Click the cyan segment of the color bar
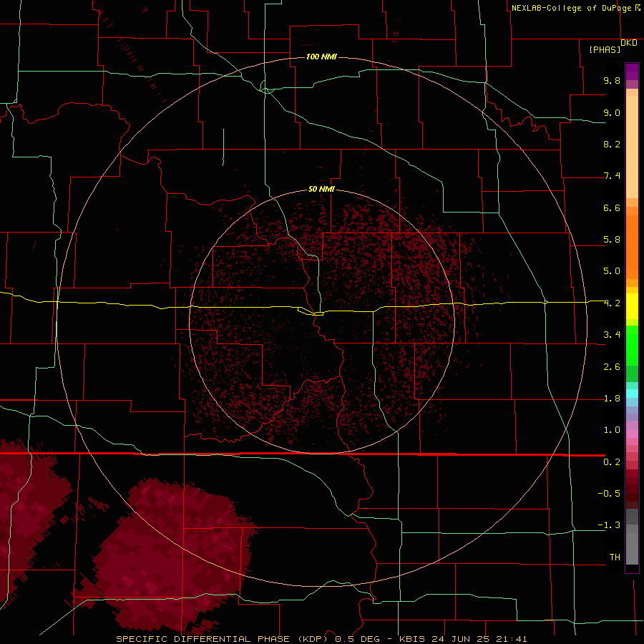644x644 pixels. (632, 394)
